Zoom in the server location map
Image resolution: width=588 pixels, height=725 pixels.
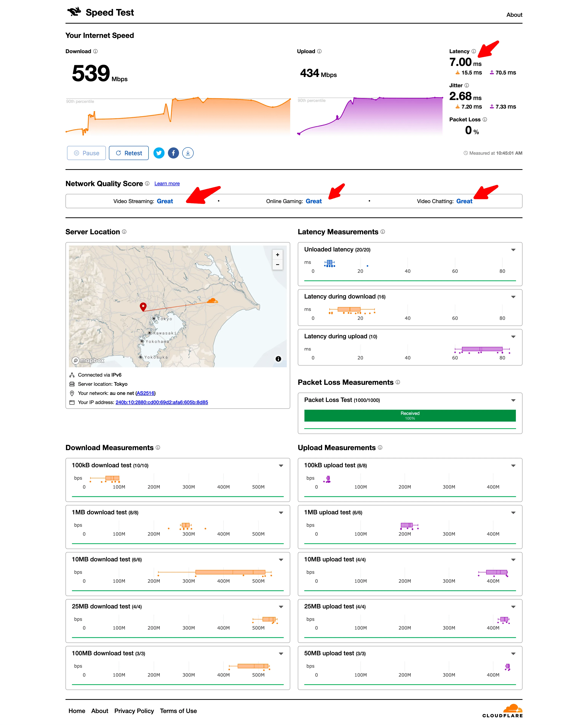[x=278, y=255]
